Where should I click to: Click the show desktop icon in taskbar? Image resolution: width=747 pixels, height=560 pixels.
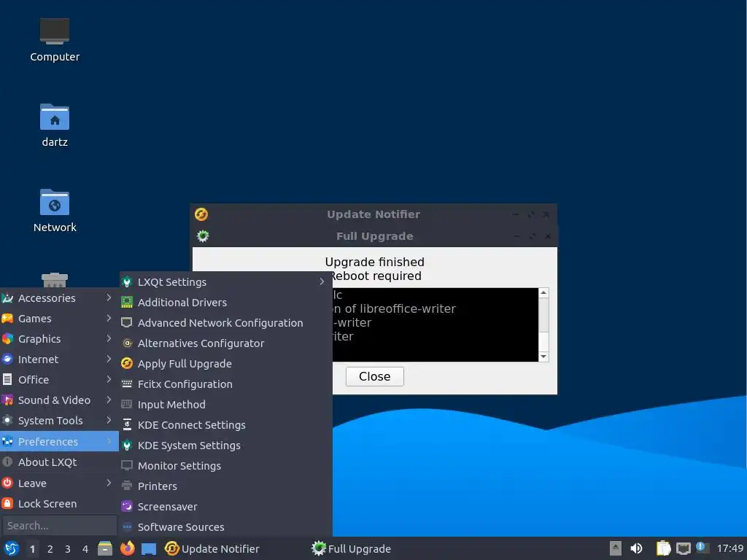[149, 549]
